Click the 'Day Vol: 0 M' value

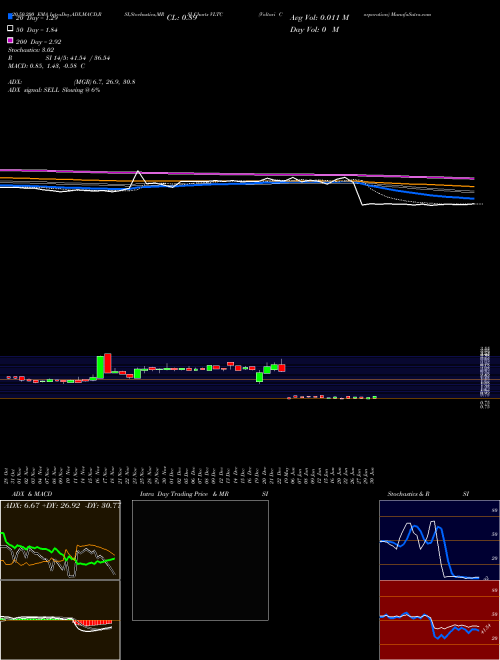314,29
